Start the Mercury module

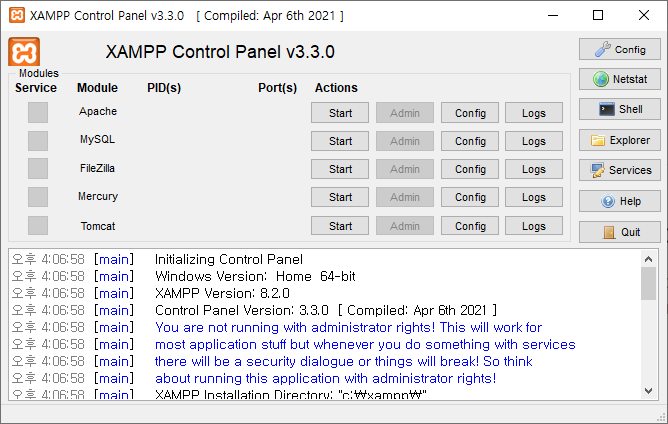pyautogui.click(x=340, y=197)
